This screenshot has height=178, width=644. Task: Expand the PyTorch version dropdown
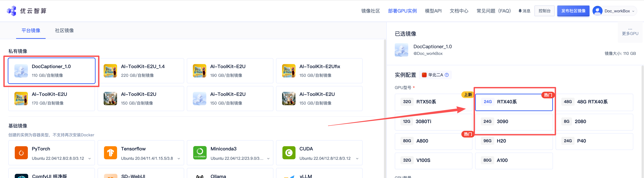click(x=90, y=158)
